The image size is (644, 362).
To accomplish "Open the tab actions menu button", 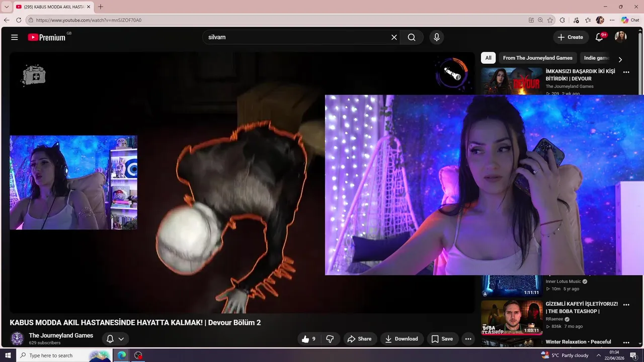I will tap(7, 7).
